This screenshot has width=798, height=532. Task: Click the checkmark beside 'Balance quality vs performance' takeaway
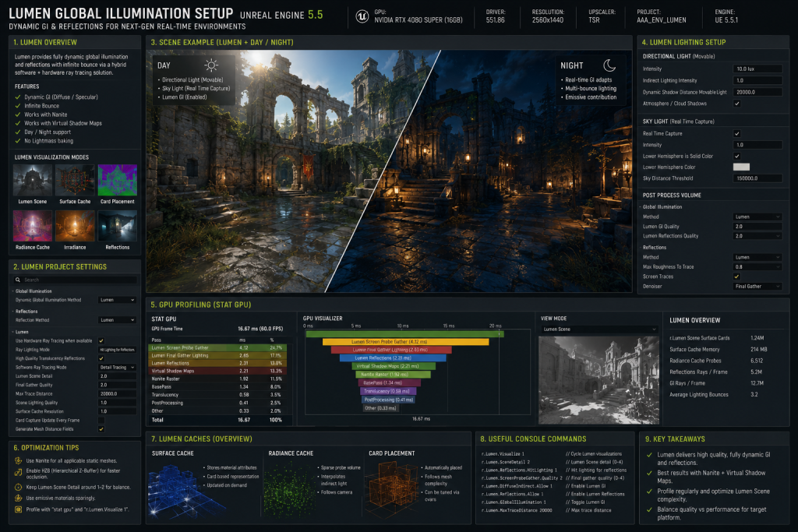click(x=649, y=509)
